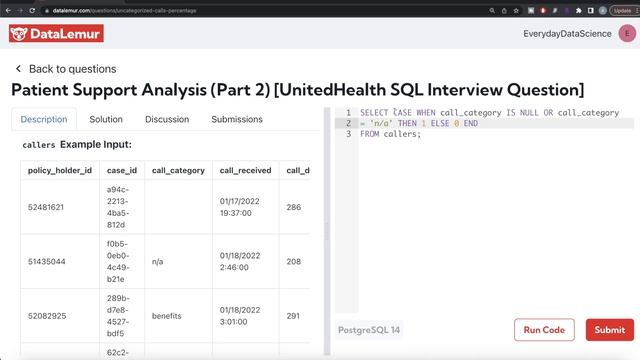
Task: Open the Submissions tab
Action: [237, 119]
